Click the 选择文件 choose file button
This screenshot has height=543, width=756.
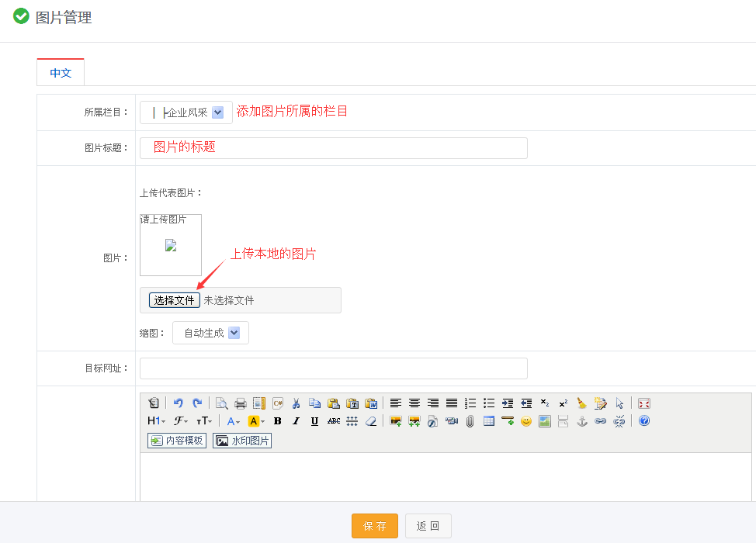coord(175,300)
